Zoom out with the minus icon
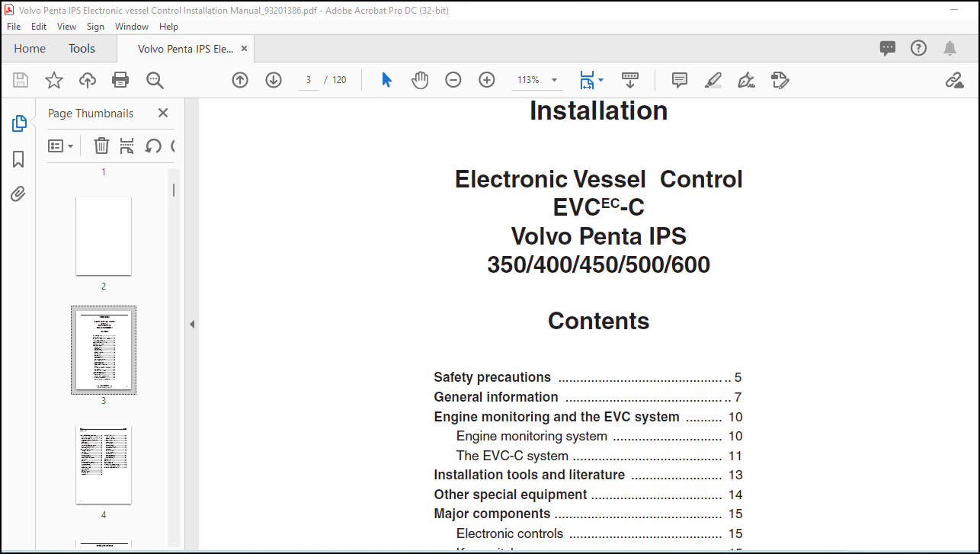The image size is (980, 554). point(453,80)
